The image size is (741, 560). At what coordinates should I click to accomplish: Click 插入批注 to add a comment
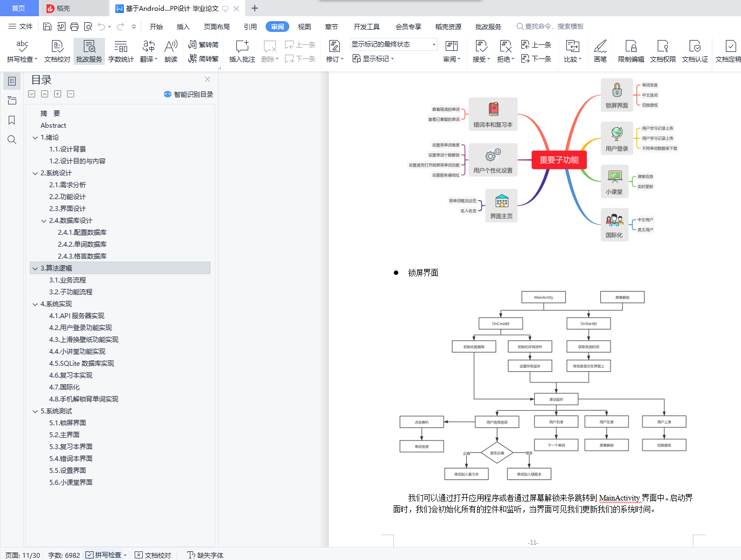pyautogui.click(x=242, y=51)
